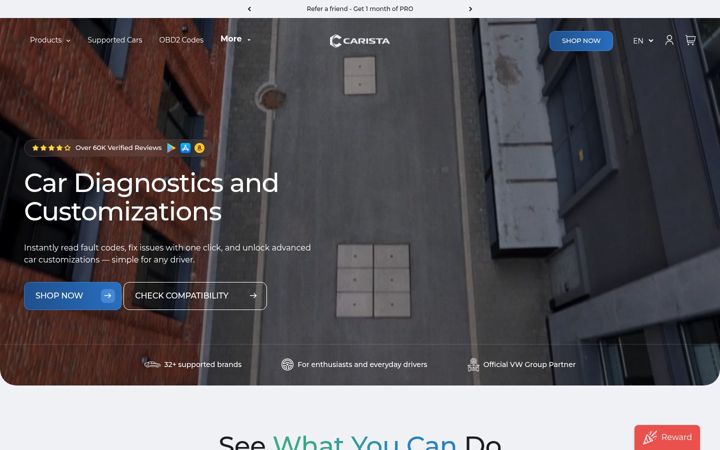Click the Official VW Group Partner text
Viewport: 720px width, 450px height.
click(x=529, y=365)
